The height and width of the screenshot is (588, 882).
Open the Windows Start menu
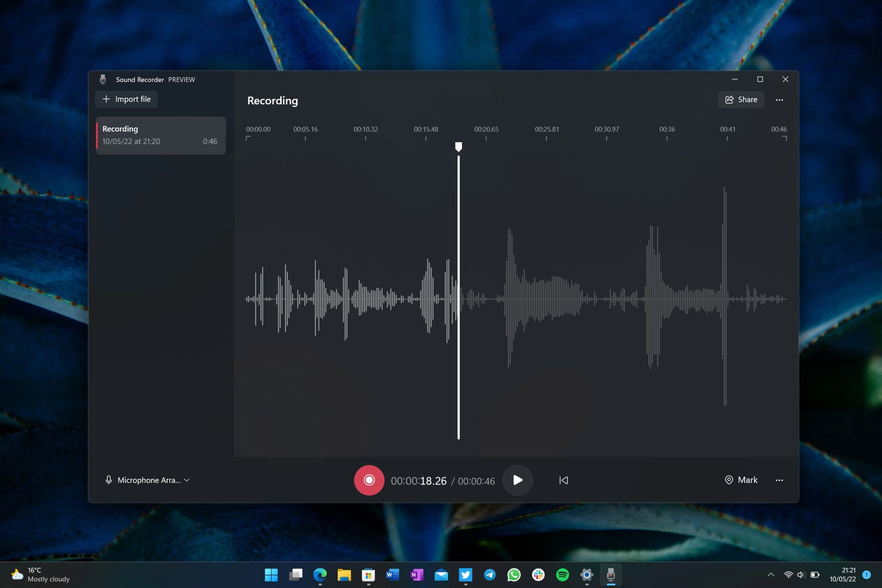point(271,575)
